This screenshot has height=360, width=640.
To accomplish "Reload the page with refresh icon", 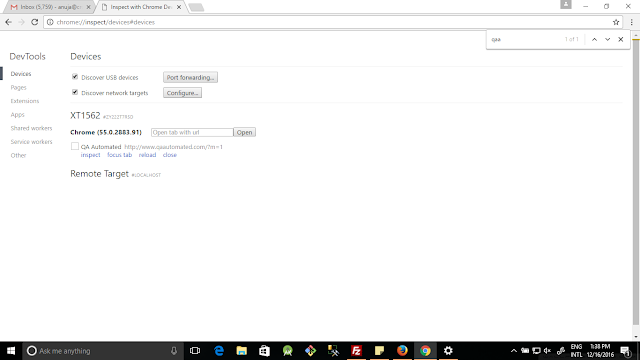I will point(35,22).
